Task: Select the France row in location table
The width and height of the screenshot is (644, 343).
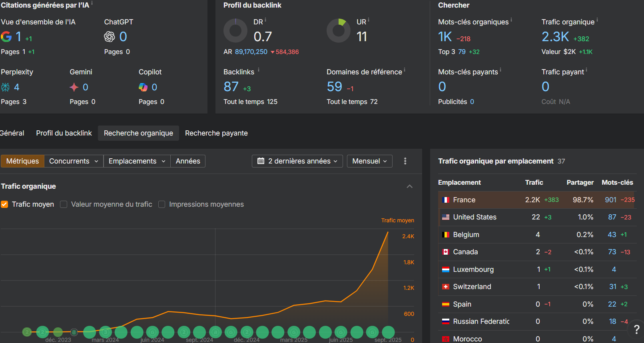Action: click(x=464, y=200)
